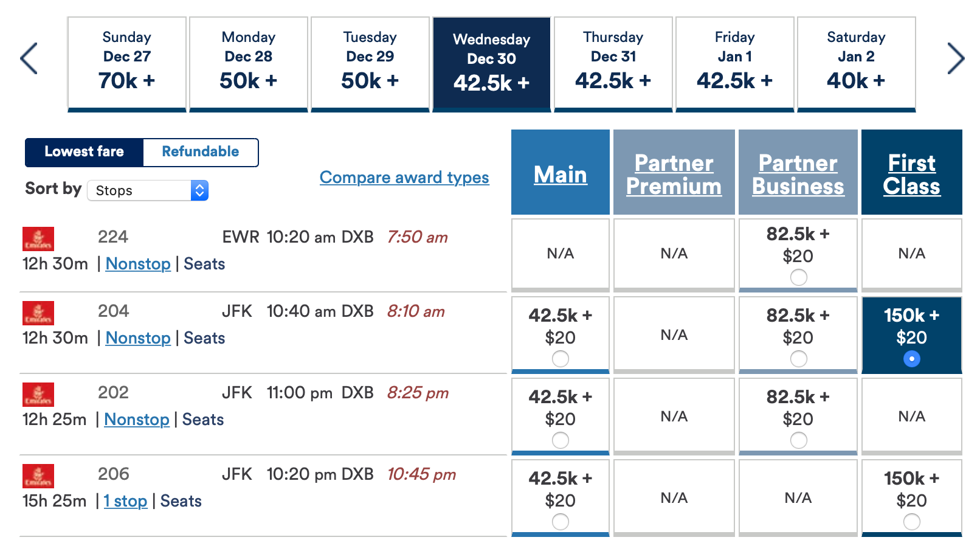
Task: Click the Emirates logo beside flight 204
Action: point(38,314)
